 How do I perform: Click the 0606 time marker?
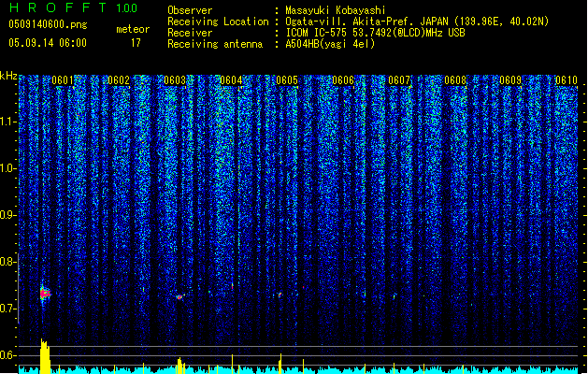[x=343, y=80]
